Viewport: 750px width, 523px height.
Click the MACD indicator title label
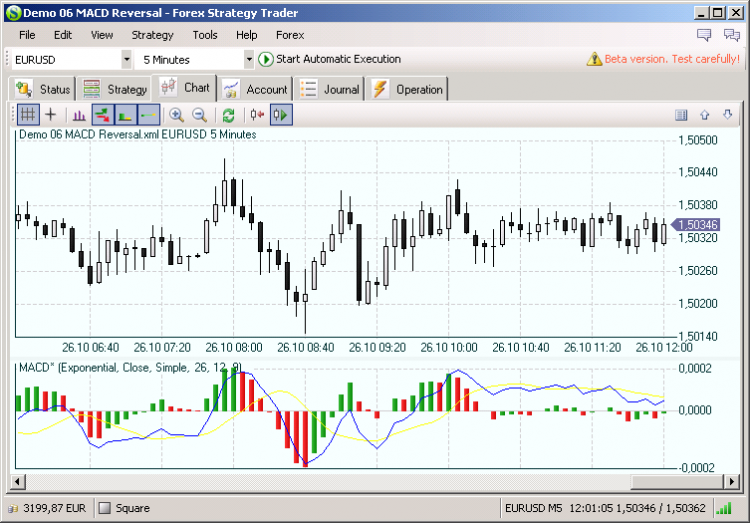pos(130,367)
